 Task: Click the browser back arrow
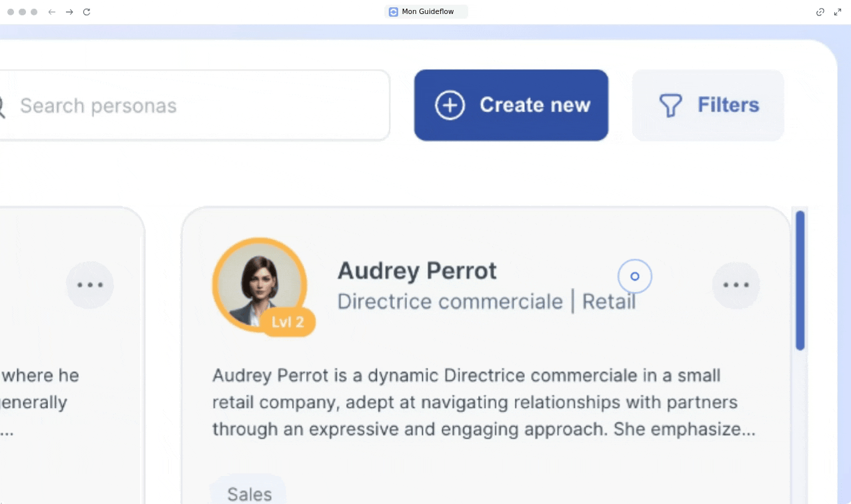52,12
